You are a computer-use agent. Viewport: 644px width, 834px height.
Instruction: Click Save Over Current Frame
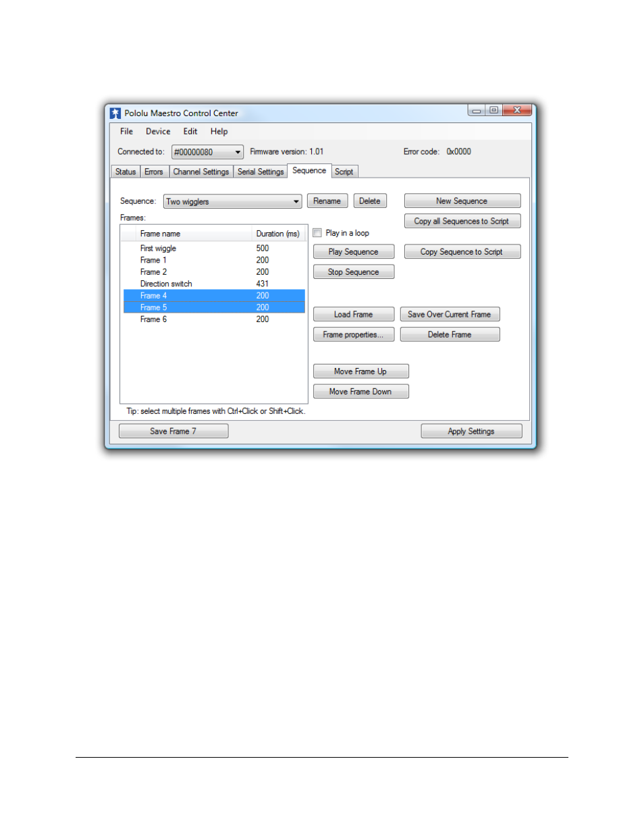(450, 315)
